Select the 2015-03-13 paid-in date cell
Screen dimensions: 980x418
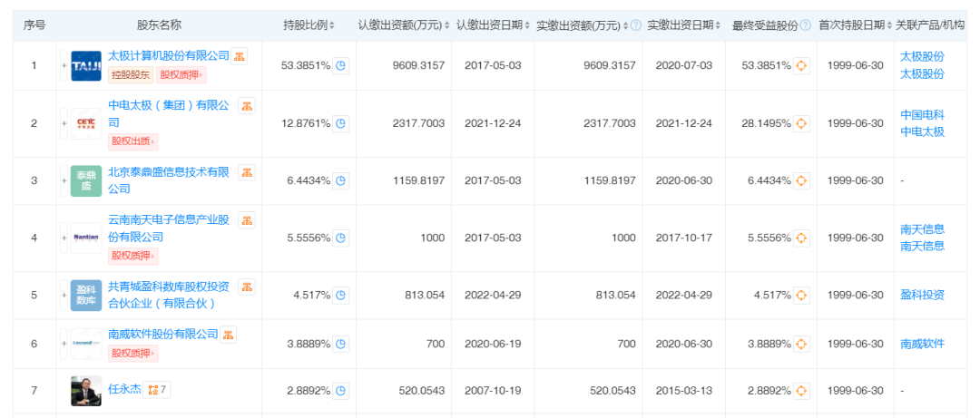(684, 391)
